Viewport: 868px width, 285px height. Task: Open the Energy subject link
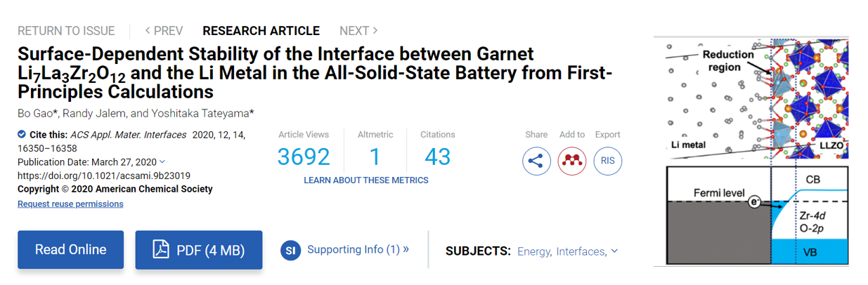coord(535,251)
